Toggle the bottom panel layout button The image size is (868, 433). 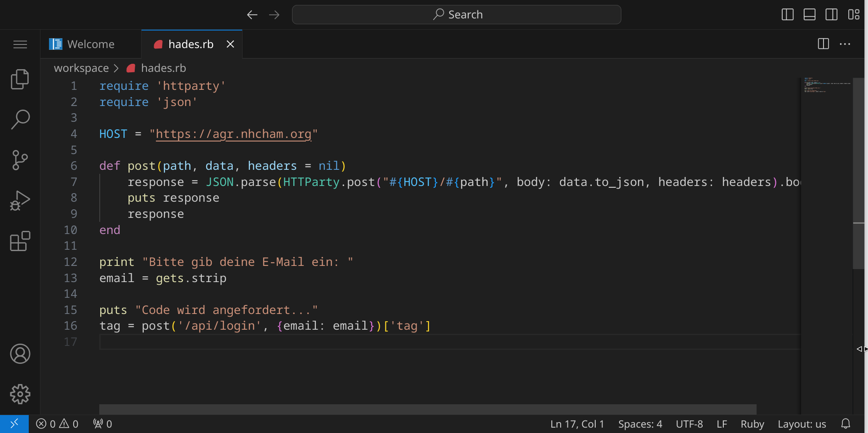point(810,15)
